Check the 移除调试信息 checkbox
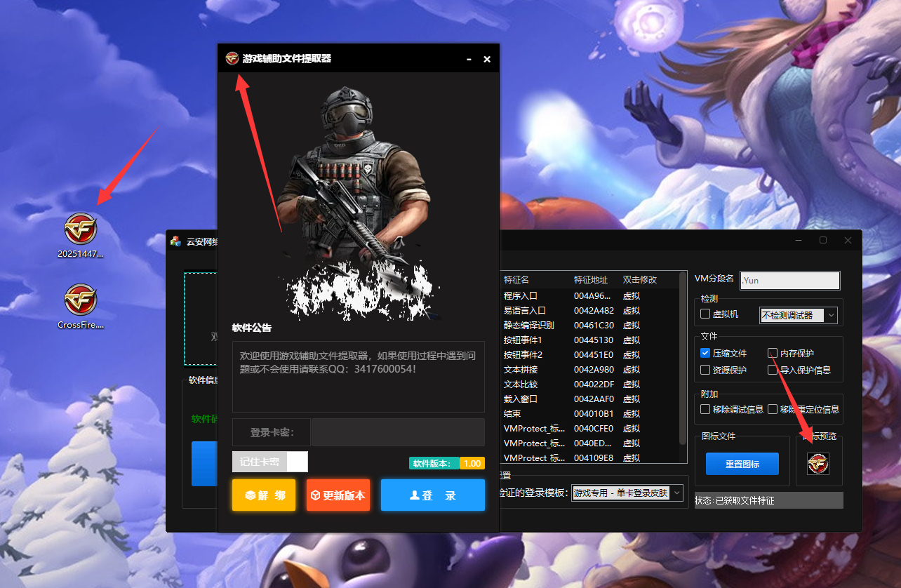This screenshot has height=588, width=901. (706, 409)
